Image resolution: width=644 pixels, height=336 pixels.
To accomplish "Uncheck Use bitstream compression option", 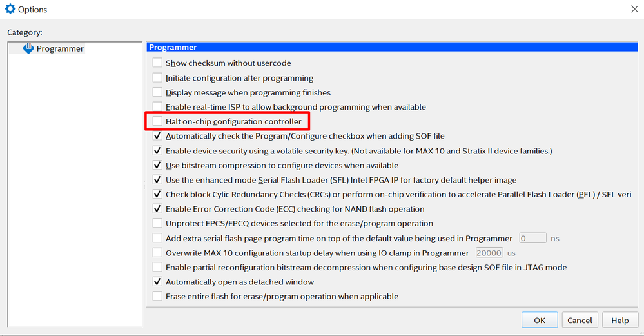I will [157, 165].
